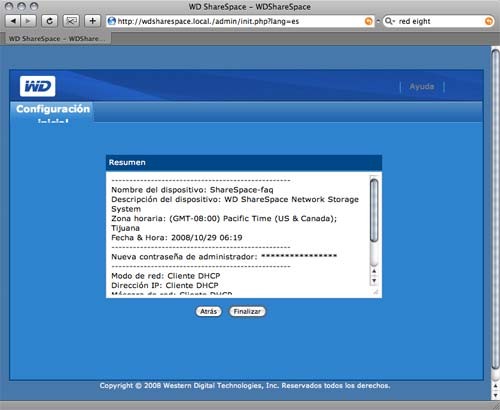Click 'Fecha & Hora: 2008/10/29 06:19' text
Screen dimensions: 500x410
click(177, 238)
